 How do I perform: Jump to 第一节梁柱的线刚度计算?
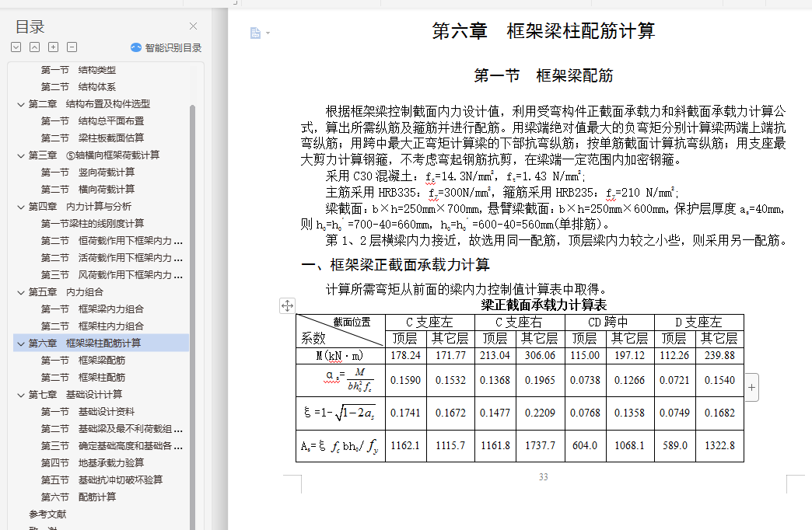tap(93, 224)
